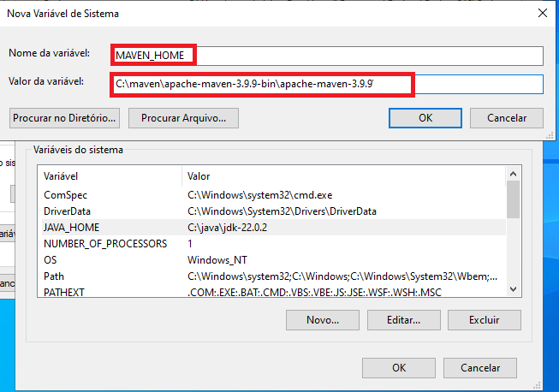Click the variable list scroll up arrow
Image resolution: width=559 pixels, height=392 pixels.
(x=513, y=174)
